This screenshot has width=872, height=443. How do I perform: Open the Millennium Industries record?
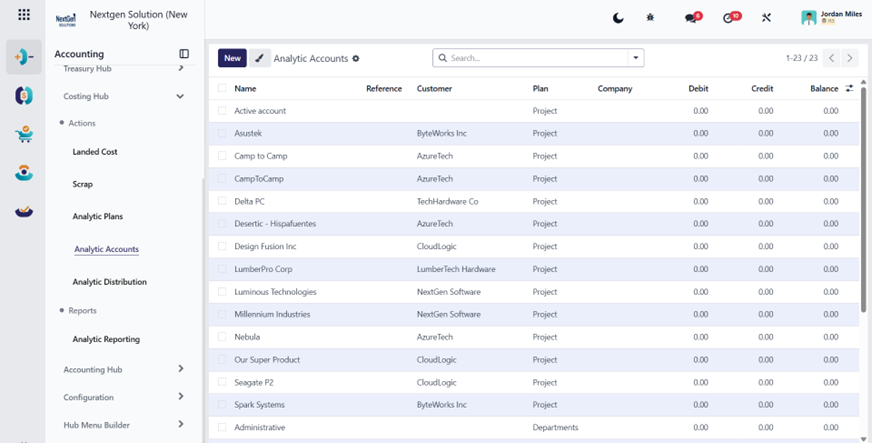tap(272, 314)
